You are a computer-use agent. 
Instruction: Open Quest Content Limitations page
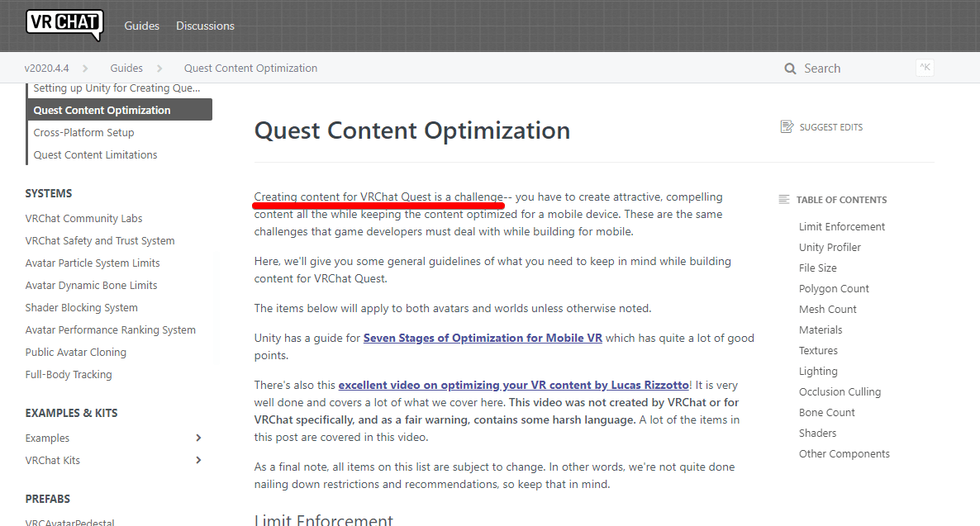pyautogui.click(x=95, y=154)
